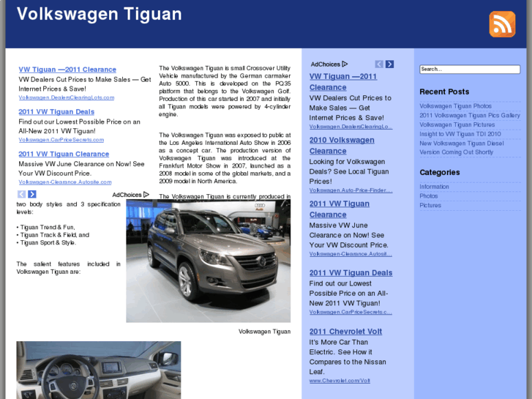Viewport: 532px width, 399px height.
Task: Select the Pictures category
Action: tap(430, 206)
